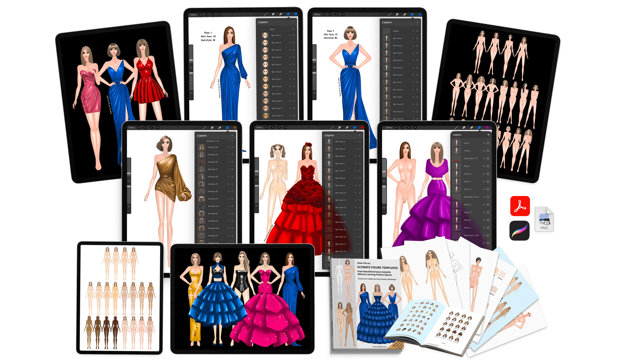The height and width of the screenshot is (362, 644).
Task: Open blend mode N of Hairstyle 27 layer
Action: (x=229, y=199)
